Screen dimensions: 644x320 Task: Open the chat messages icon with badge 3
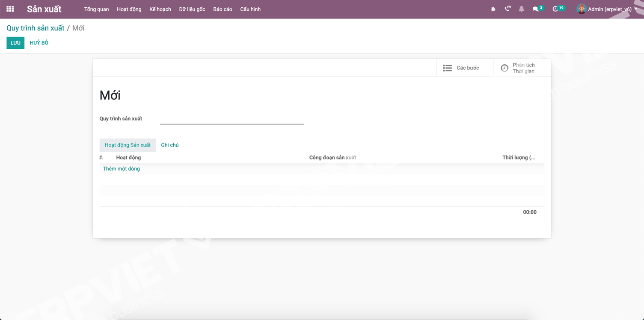pos(537,9)
